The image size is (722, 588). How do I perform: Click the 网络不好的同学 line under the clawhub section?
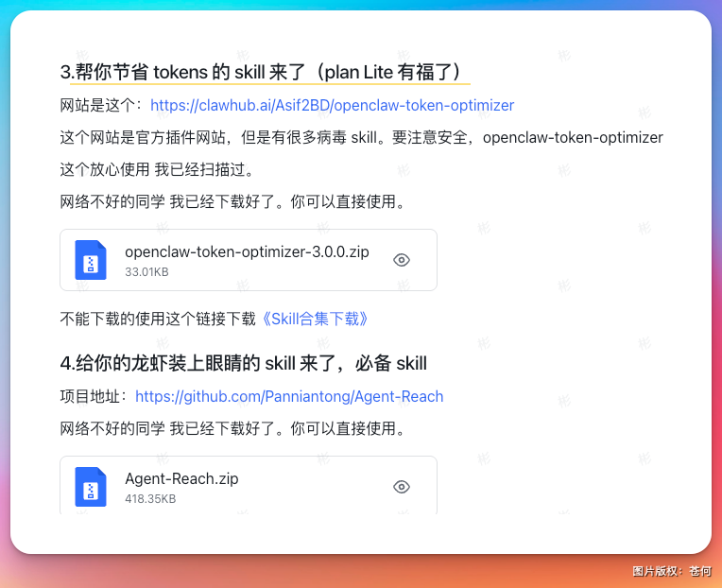(233, 201)
